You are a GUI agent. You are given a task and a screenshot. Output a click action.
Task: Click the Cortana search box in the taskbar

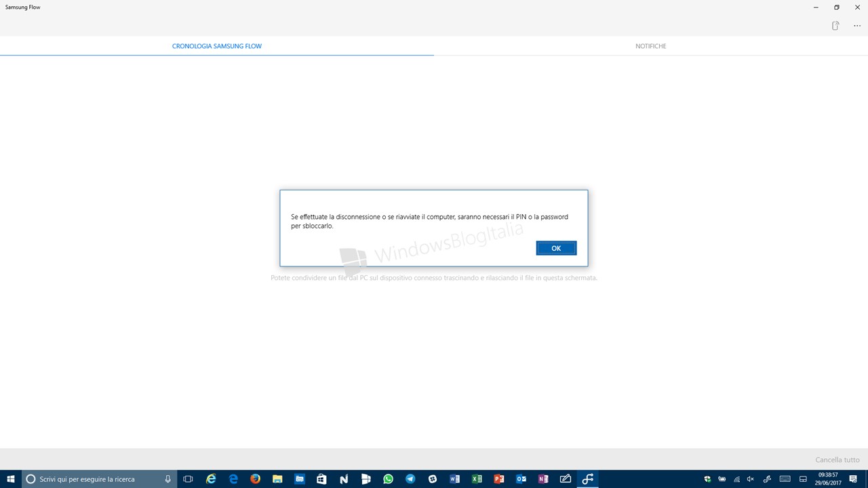pos(100,479)
